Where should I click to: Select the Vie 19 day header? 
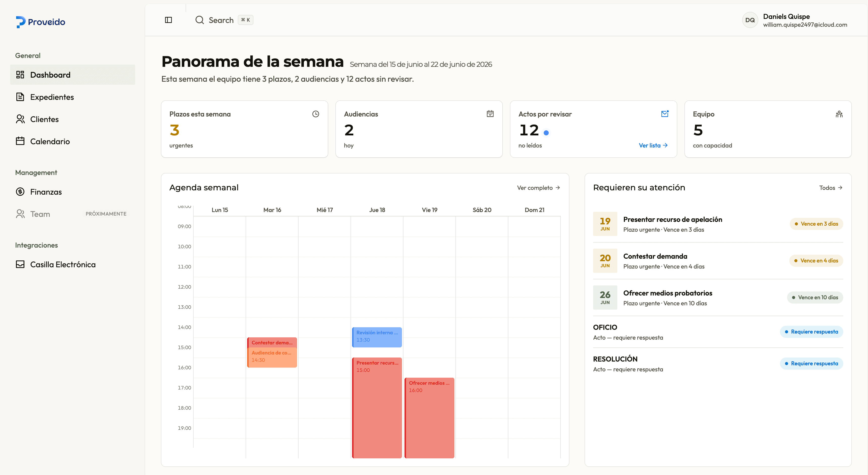point(430,210)
